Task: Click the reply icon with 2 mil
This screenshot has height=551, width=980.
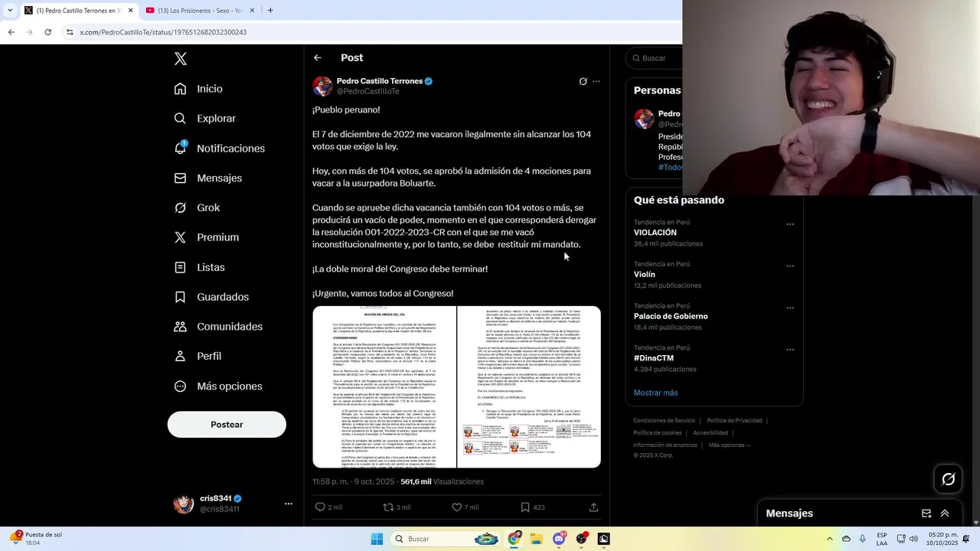Action: tap(321, 507)
